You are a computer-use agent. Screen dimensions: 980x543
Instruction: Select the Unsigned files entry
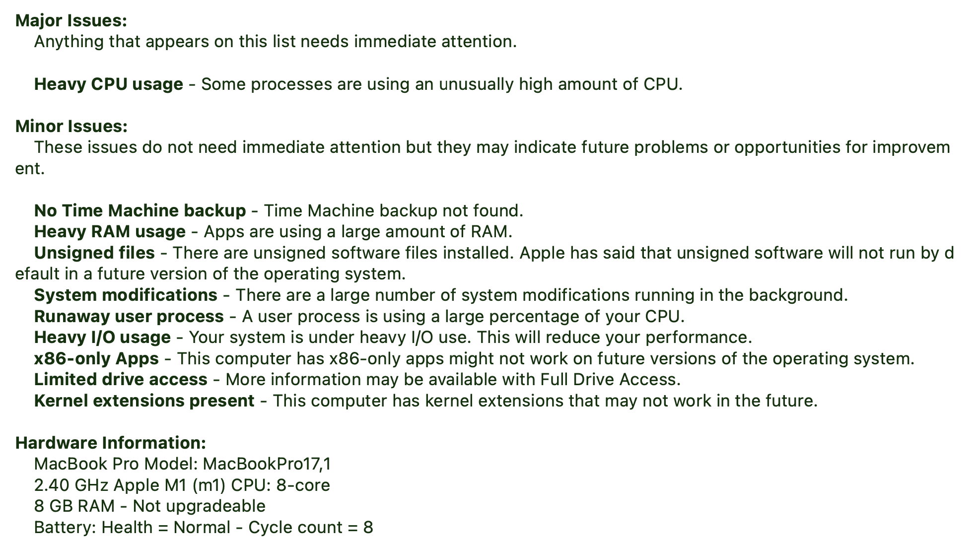[x=94, y=253]
